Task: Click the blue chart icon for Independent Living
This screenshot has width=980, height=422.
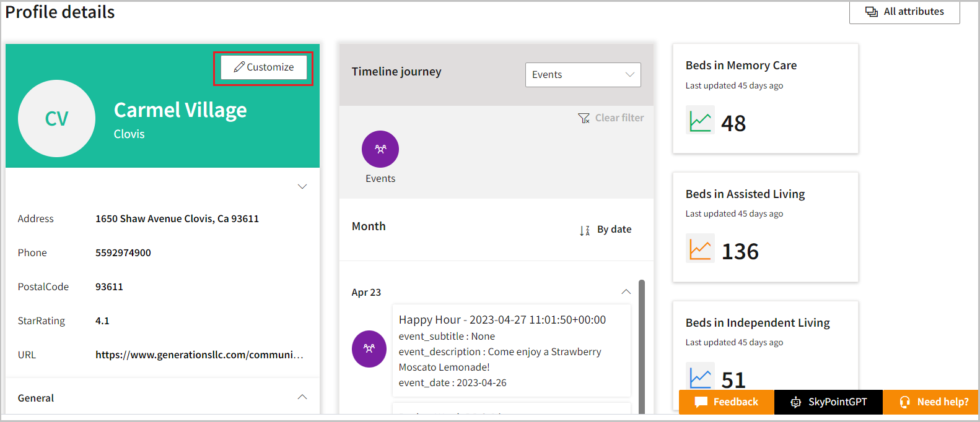Action: tap(700, 377)
